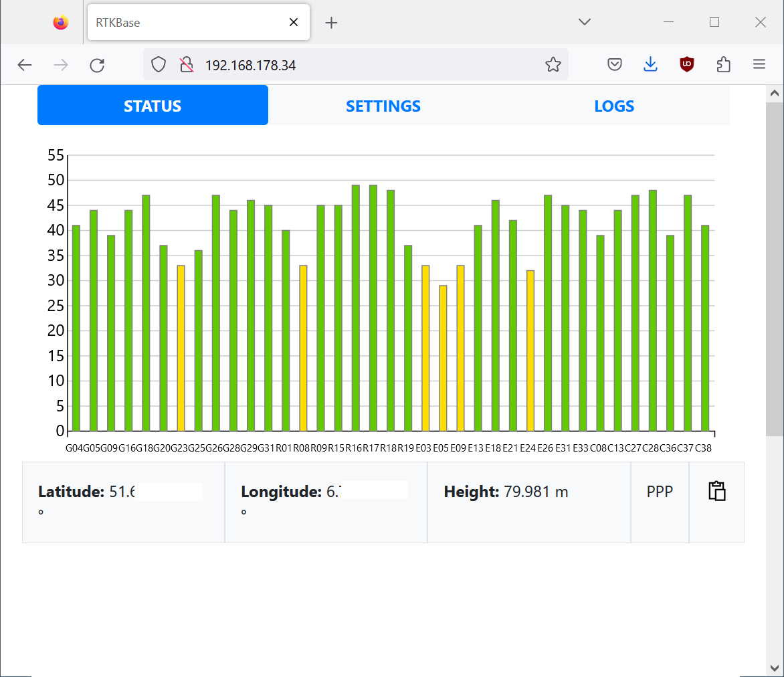This screenshot has width=784, height=677.
Task: Open the Extensions puzzle-piece icon
Action: pos(723,65)
